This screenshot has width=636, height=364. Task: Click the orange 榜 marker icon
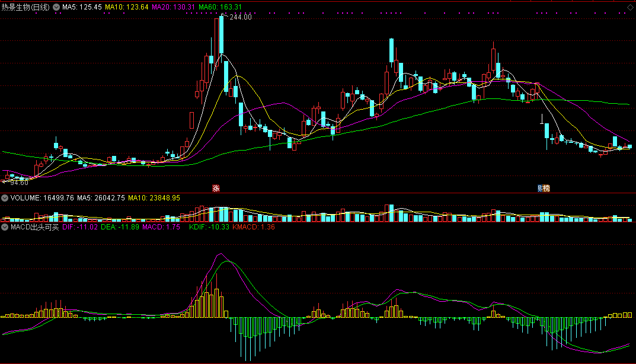(546, 189)
